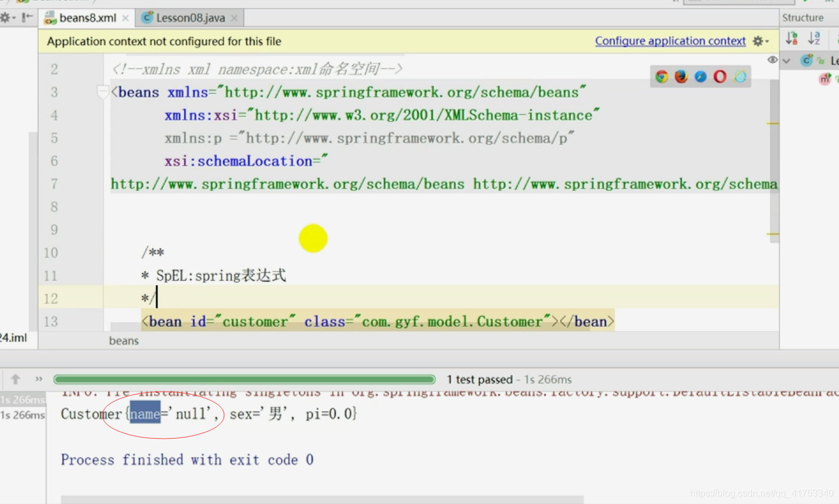This screenshot has width=839, height=504.
Task: Collapse the class node in Structure
Action: click(x=787, y=61)
